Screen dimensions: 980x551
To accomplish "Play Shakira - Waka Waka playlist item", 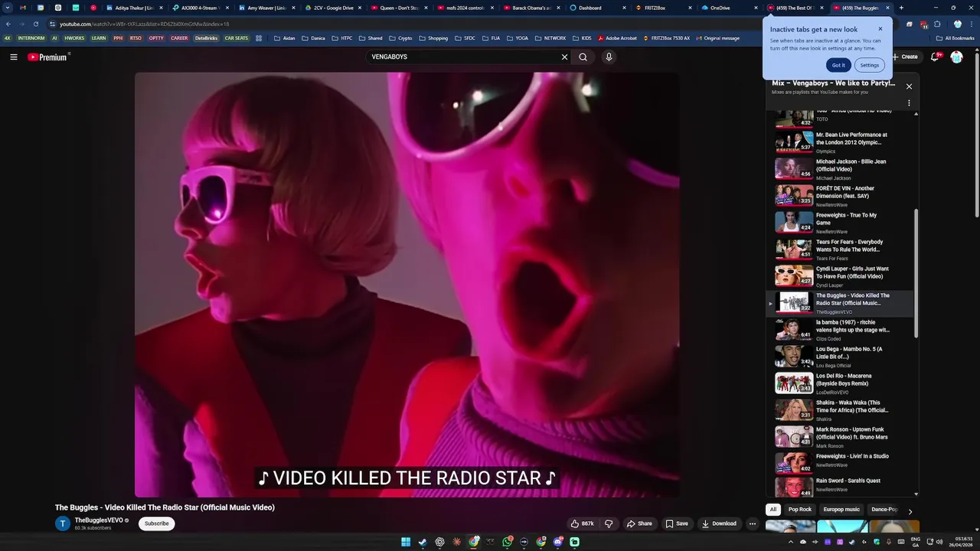I will pyautogui.click(x=840, y=410).
